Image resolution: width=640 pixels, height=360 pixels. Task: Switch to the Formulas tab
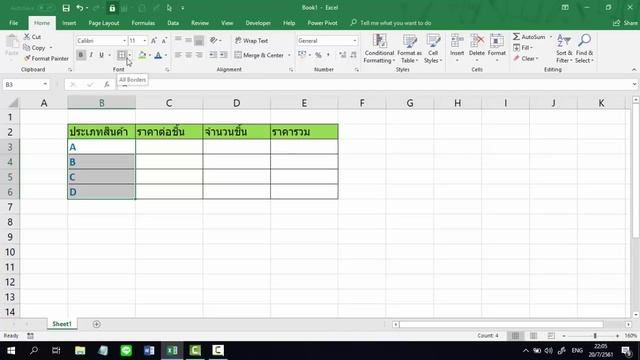pyautogui.click(x=143, y=23)
